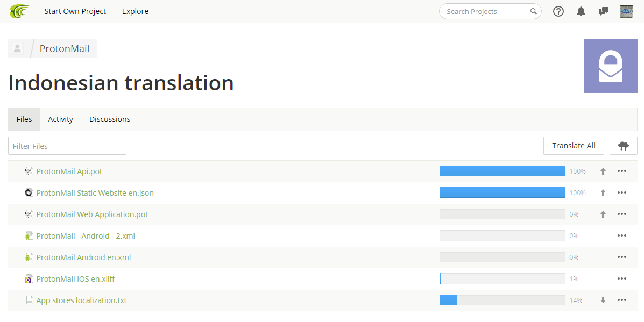Click progress bar for App stores localization.txt
The height and width of the screenshot is (322, 644).
pyautogui.click(x=502, y=300)
